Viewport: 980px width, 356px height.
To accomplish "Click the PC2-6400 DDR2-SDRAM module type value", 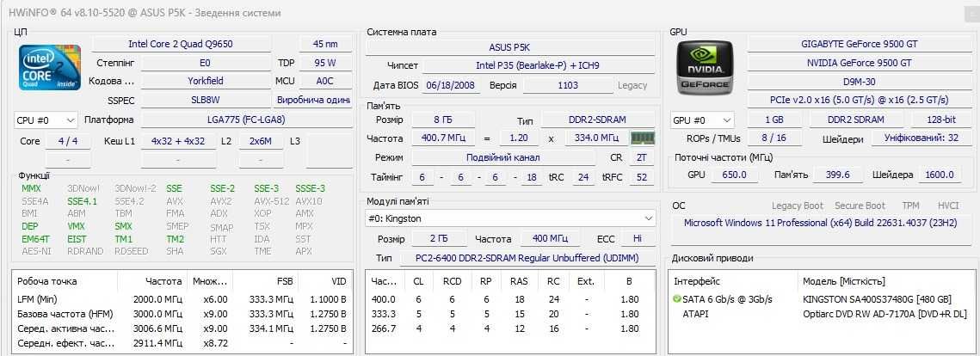I will (527, 258).
